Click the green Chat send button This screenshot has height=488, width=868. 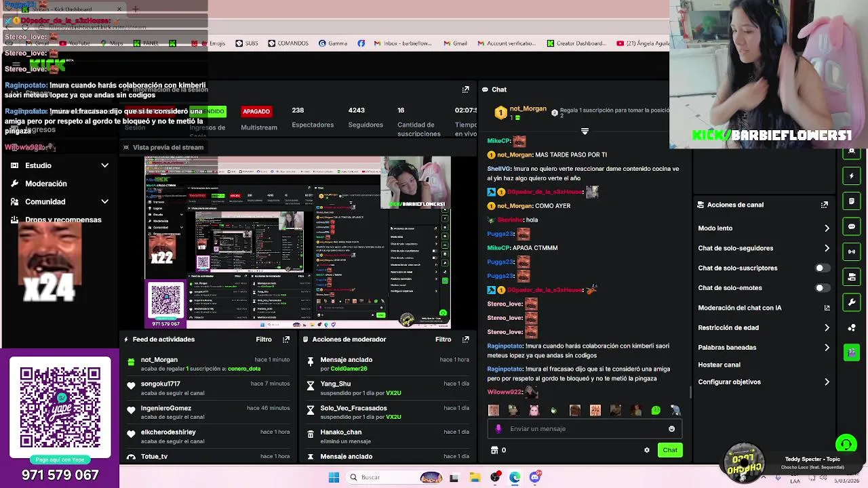(670, 450)
